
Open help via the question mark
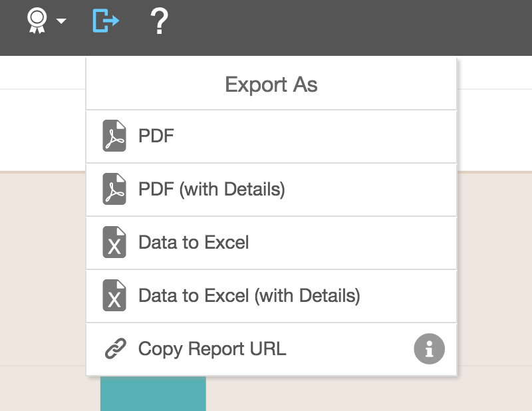159,22
